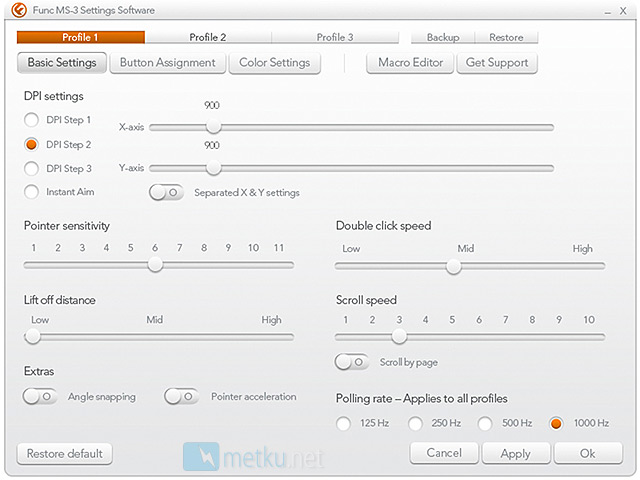
Task: Click the Backup button
Action: click(x=443, y=37)
